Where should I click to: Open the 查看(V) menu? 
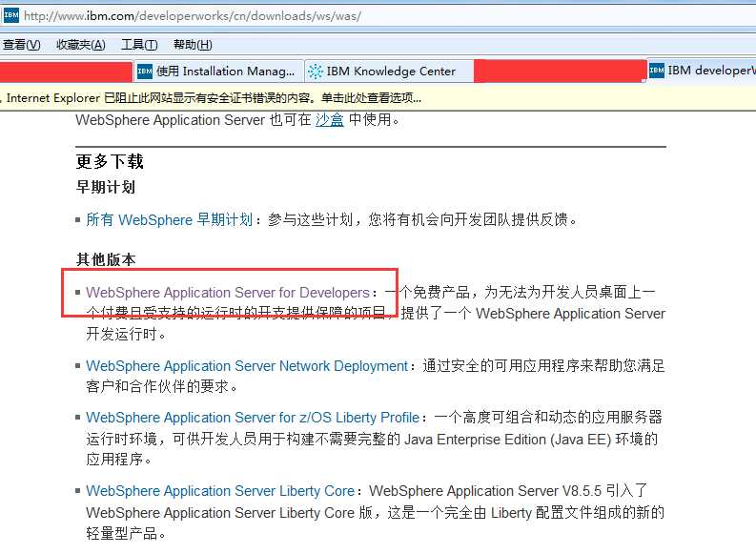22,45
